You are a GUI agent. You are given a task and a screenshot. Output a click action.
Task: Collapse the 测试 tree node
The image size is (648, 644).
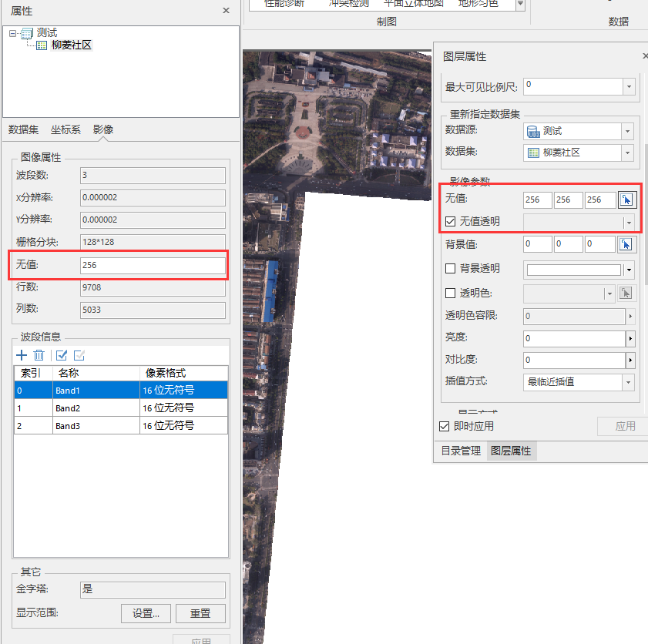tap(12, 33)
